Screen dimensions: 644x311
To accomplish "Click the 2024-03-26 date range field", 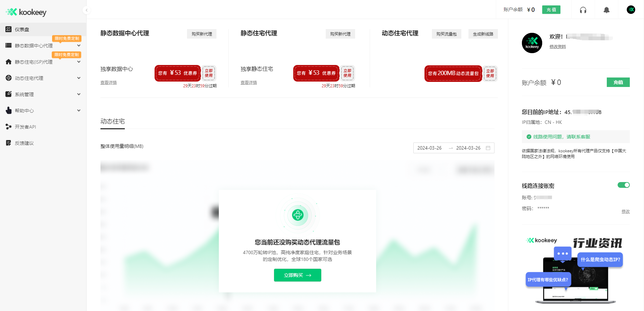I will point(430,148).
